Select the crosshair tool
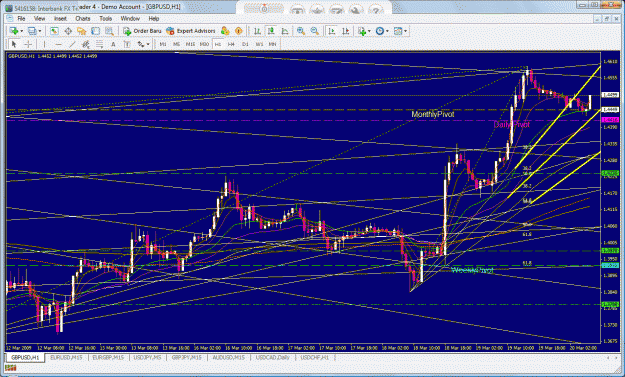Screen dimensions: 625x377 (x=28, y=44)
